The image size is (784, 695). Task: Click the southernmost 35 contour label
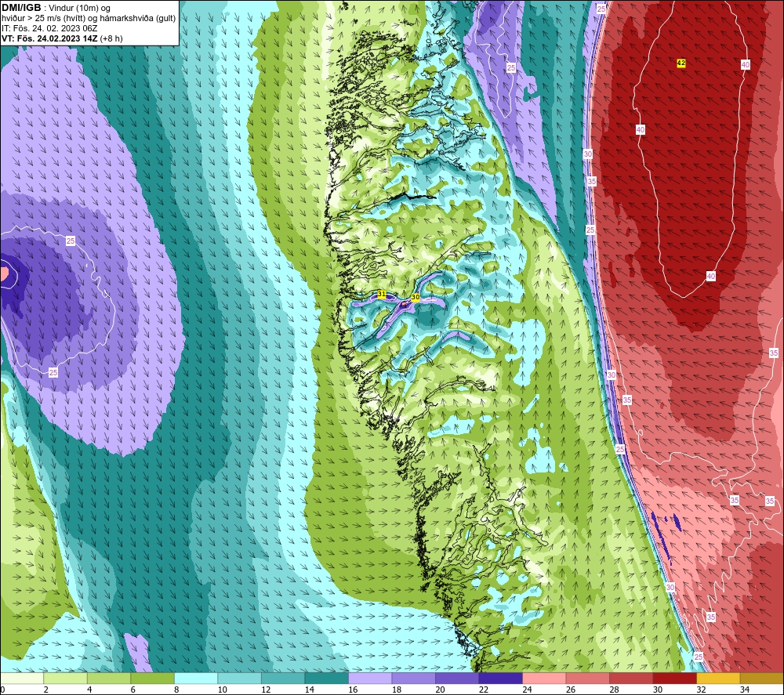[x=710, y=617]
